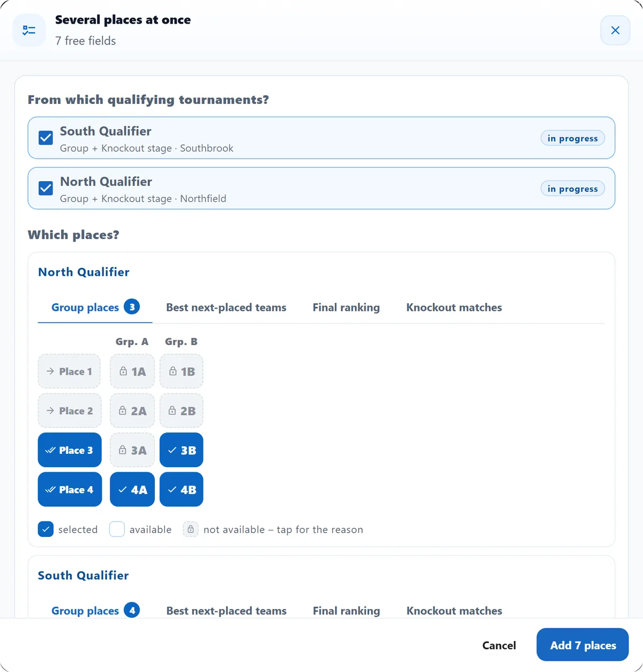Switch to North Qualifier Final ranking tab
643x672 pixels.
[x=346, y=308]
